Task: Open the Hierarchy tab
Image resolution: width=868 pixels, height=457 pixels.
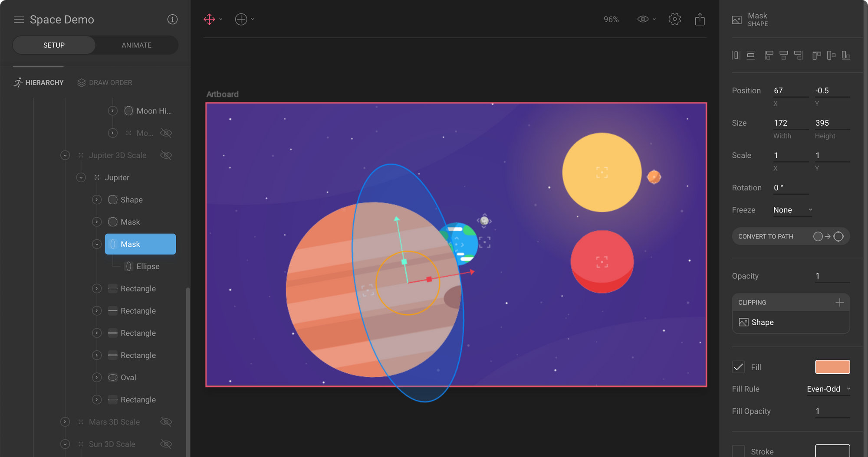Action: 39,82
